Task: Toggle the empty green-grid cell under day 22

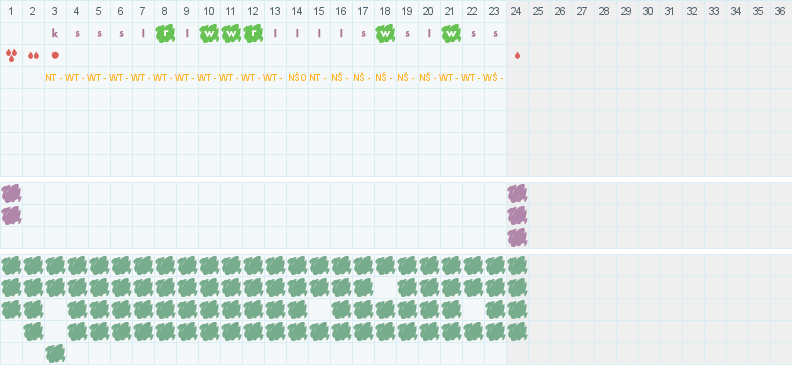Action: pos(473,309)
